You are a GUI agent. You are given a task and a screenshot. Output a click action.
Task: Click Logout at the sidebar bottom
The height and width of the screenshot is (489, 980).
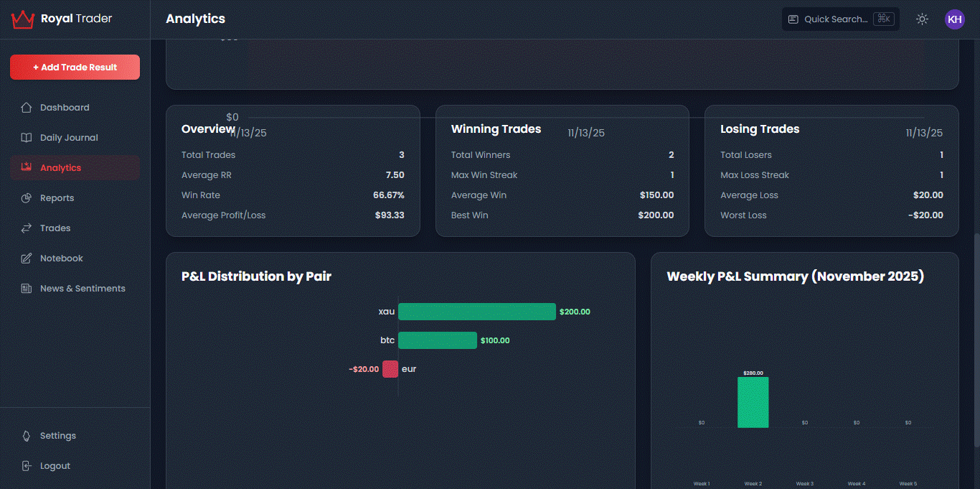54,465
